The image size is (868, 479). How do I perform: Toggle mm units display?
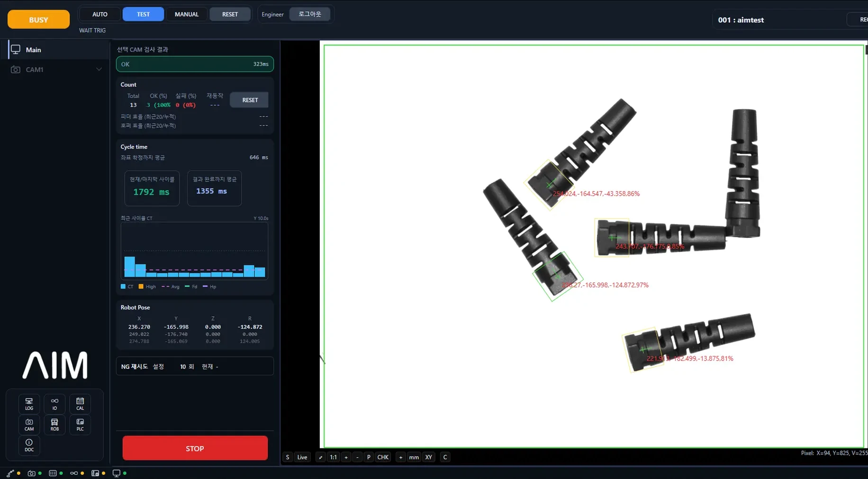[414, 457]
